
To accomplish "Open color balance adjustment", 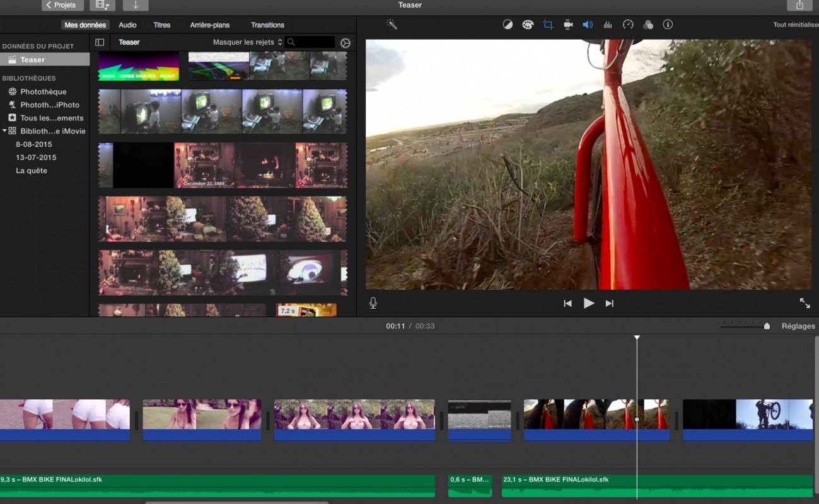I will pyautogui.click(x=508, y=25).
